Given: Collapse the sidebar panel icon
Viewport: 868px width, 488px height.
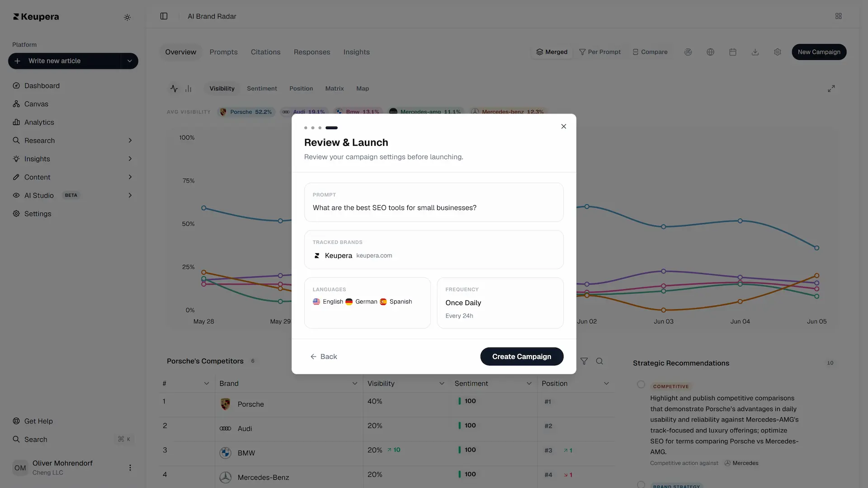Looking at the screenshot, I should 164,16.
